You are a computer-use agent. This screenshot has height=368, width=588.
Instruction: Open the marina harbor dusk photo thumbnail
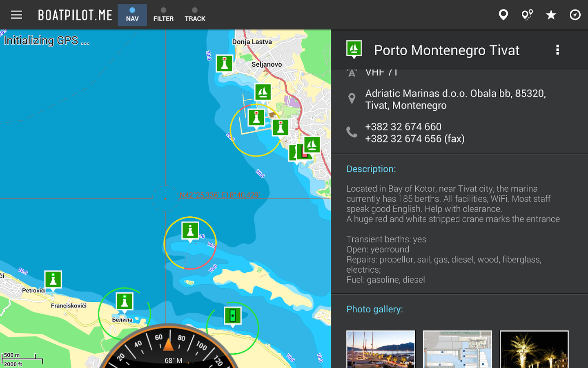(381, 349)
